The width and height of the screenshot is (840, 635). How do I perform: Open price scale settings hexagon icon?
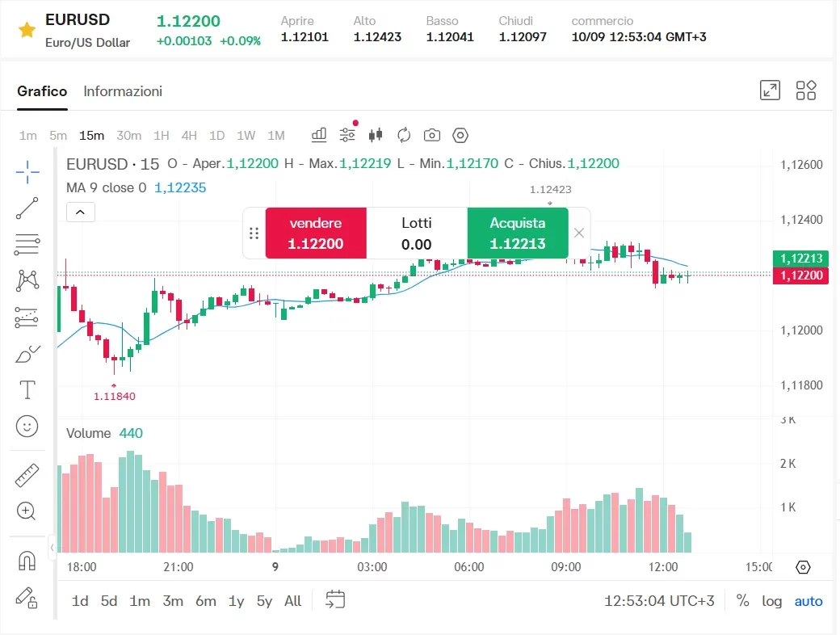803,567
